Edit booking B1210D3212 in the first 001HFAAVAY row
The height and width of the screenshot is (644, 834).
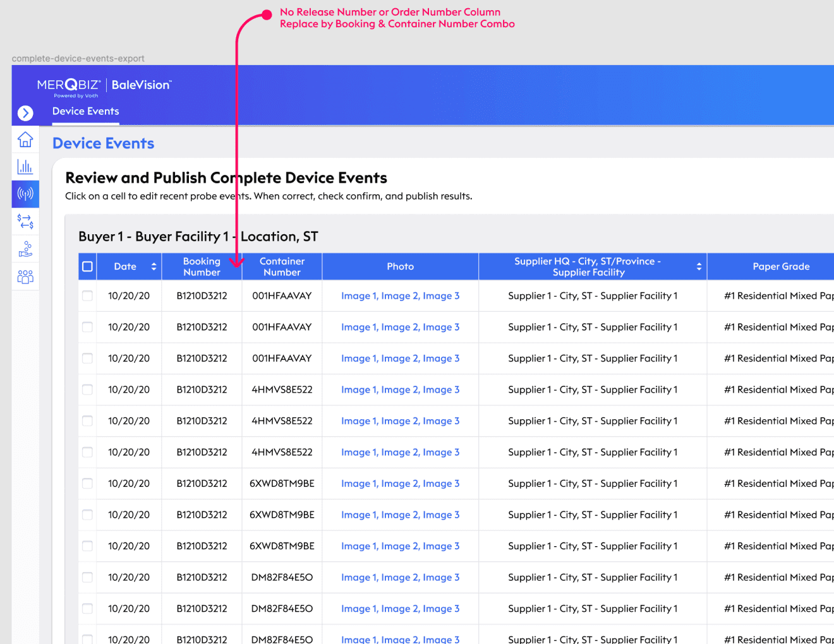(x=202, y=295)
